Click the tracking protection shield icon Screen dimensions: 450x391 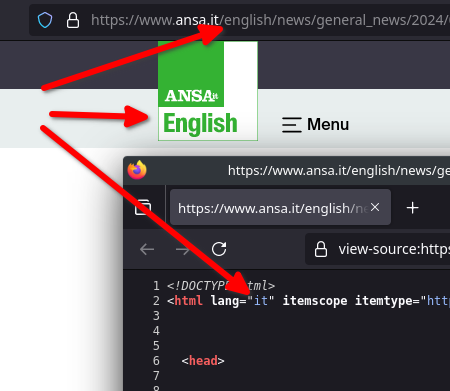(x=45, y=20)
